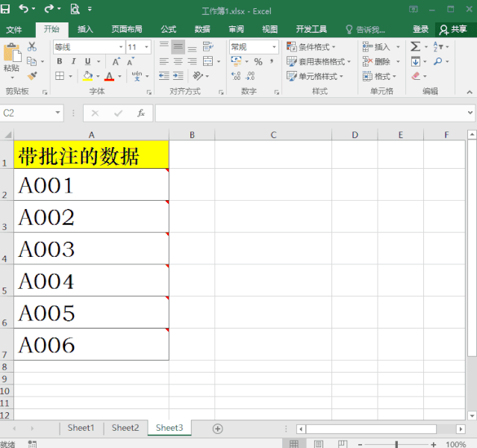This screenshot has width=477, height=448.
Task: Open AutoSum with the sigma icon
Action: coord(415,46)
